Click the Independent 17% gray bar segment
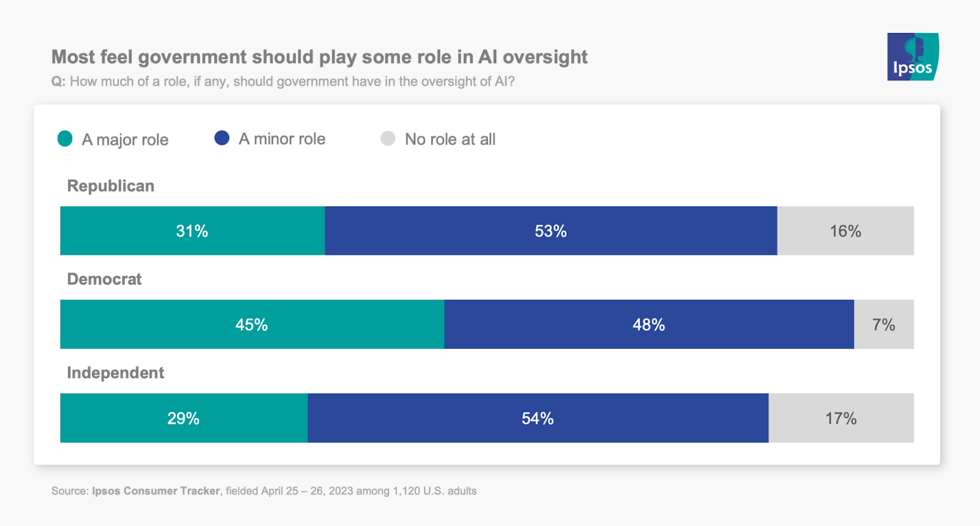980x526 pixels. coord(841,418)
